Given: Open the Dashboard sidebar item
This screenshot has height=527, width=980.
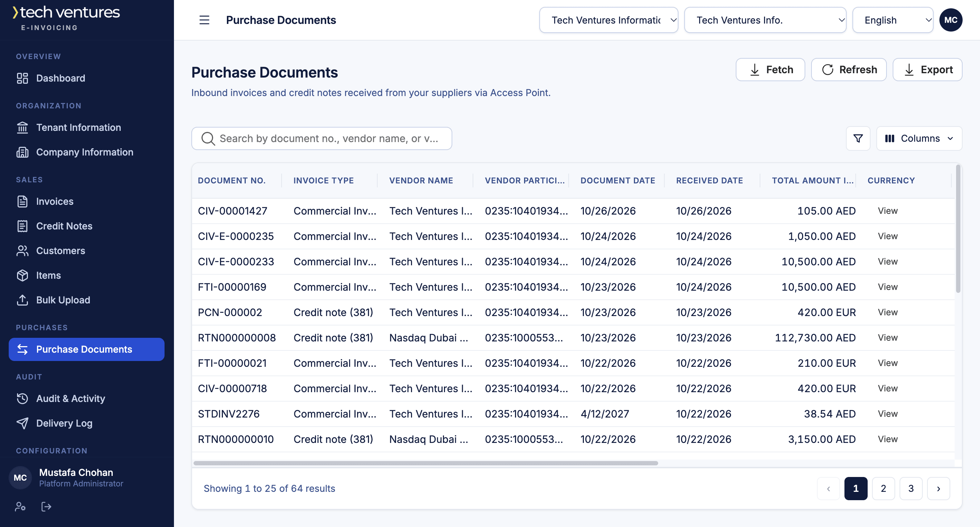Looking at the screenshot, I should tap(87, 78).
